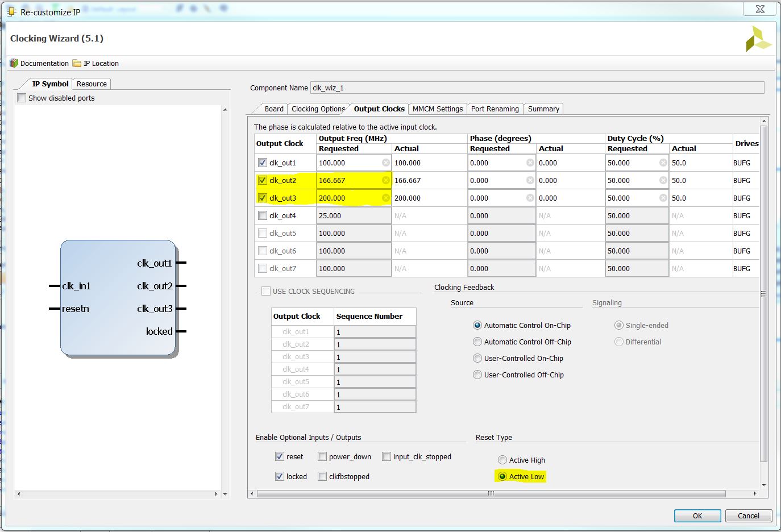Clear clk_out1 requested phase value
Image resolution: width=781 pixels, height=532 pixels.
[530, 163]
